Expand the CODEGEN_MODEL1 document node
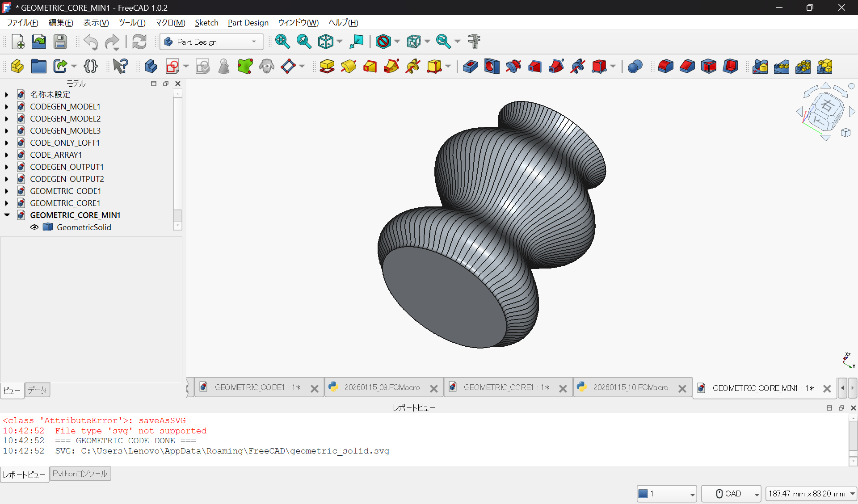 coord(7,106)
